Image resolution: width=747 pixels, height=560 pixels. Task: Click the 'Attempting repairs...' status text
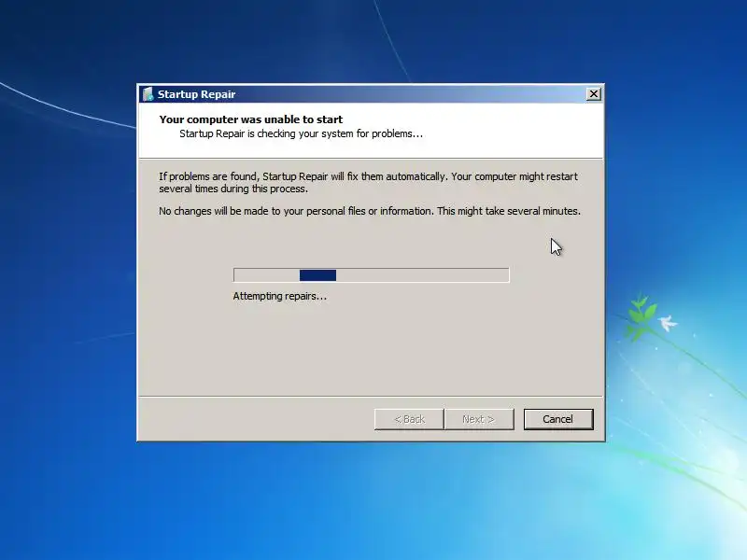click(x=279, y=296)
